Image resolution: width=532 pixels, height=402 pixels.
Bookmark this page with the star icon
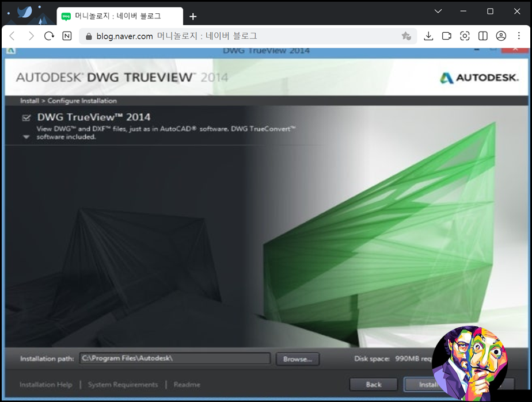coord(406,36)
